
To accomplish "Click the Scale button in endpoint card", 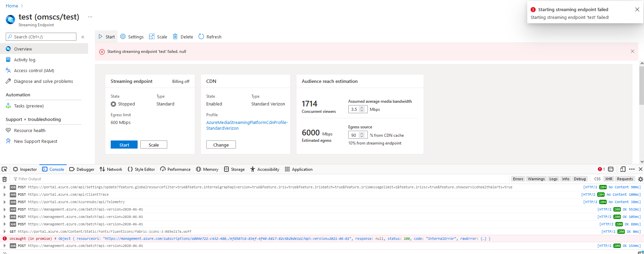I will 154,145.
